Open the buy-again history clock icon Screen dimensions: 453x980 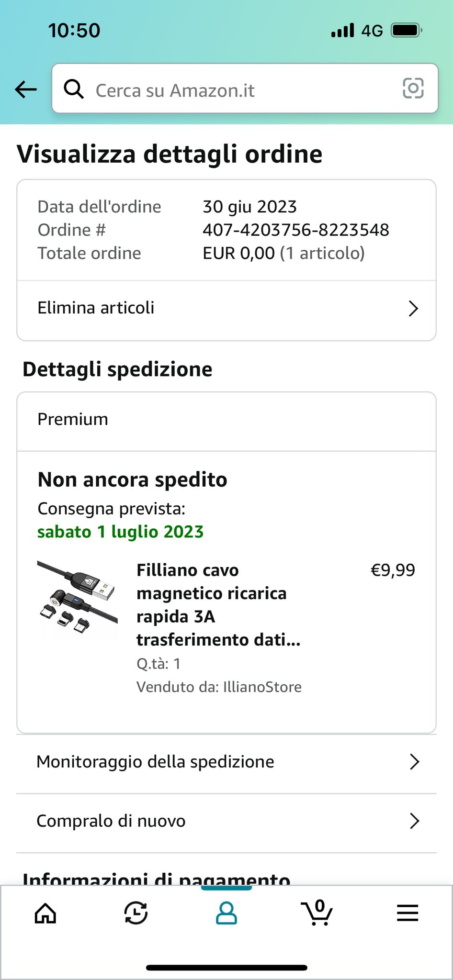136,913
